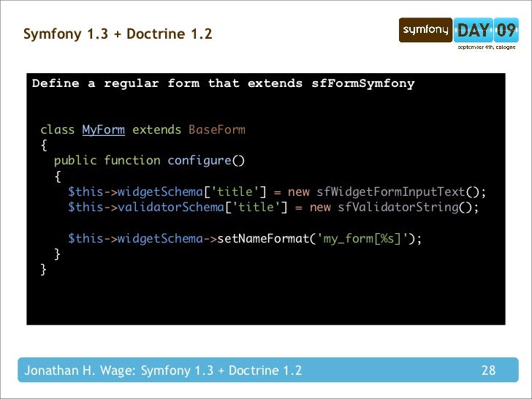
Task: Click 'public function' keywords
Action: pyautogui.click(x=107, y=161)
